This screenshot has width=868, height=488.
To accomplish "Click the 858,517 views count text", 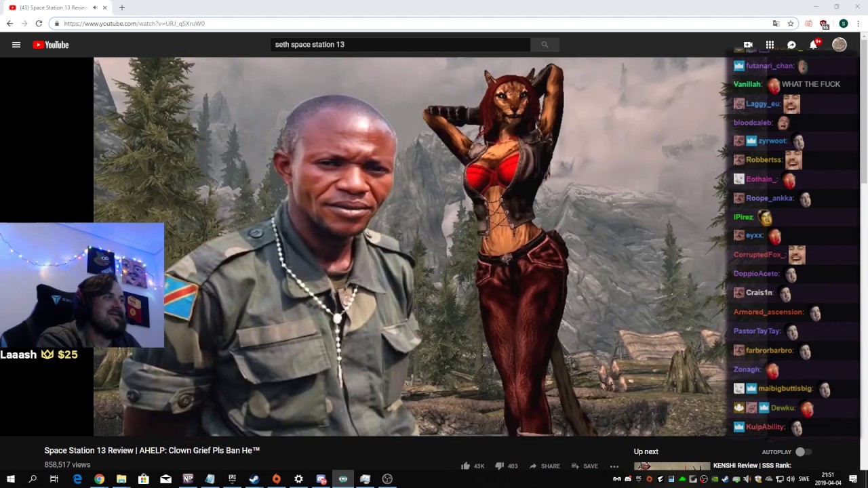I will [67, 465].
